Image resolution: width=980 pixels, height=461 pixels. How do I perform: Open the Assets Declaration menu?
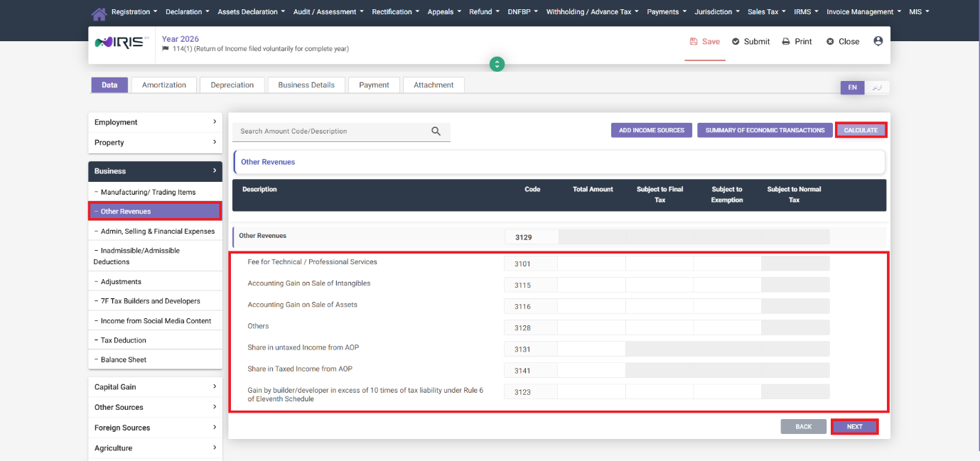click(x=251, y=12)
